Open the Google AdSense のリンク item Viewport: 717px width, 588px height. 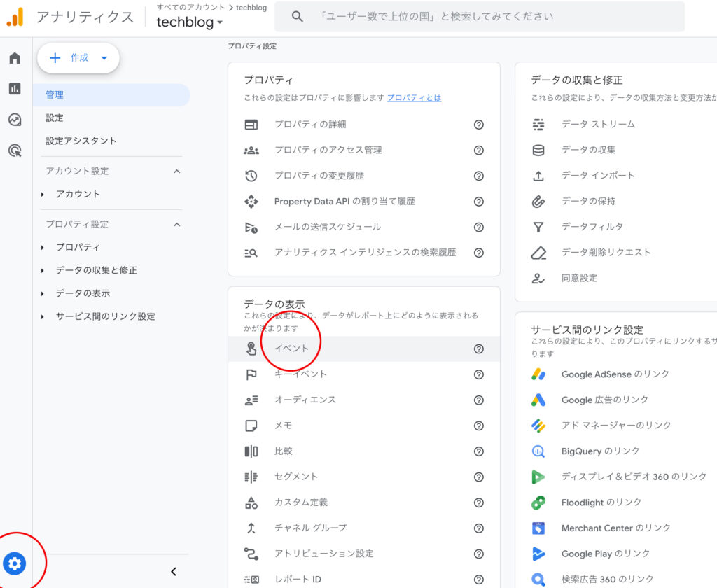tap(615, 374)
